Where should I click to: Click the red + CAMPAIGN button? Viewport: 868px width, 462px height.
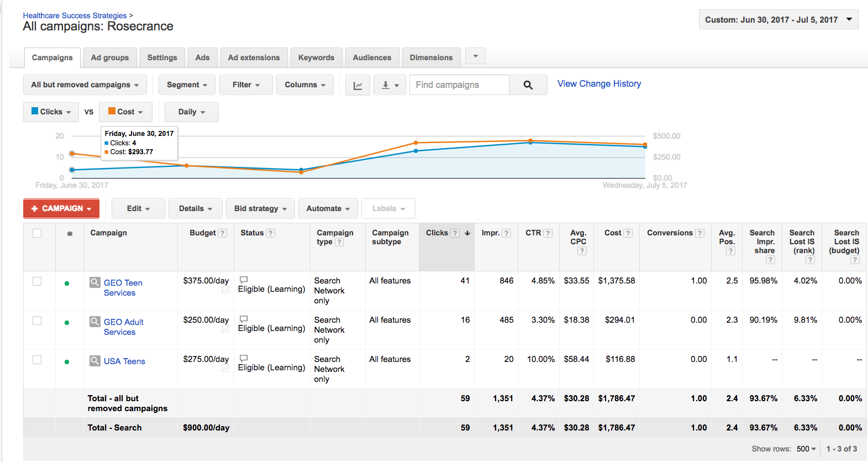point(61,209)
